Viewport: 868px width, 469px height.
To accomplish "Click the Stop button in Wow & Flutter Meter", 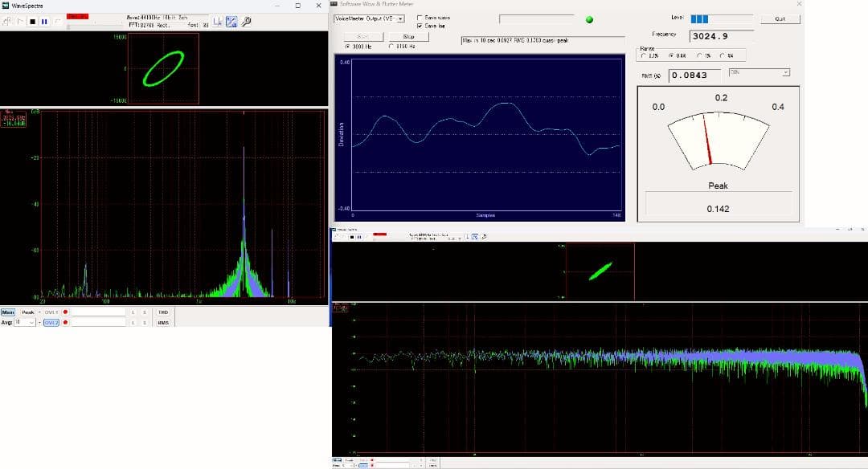I will pyautogui.click(x=408, y=36).
